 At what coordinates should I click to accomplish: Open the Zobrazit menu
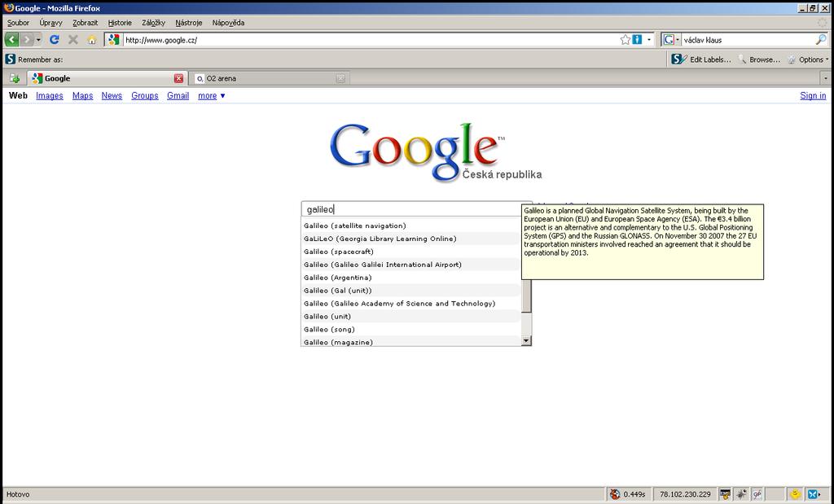[85, 23]
